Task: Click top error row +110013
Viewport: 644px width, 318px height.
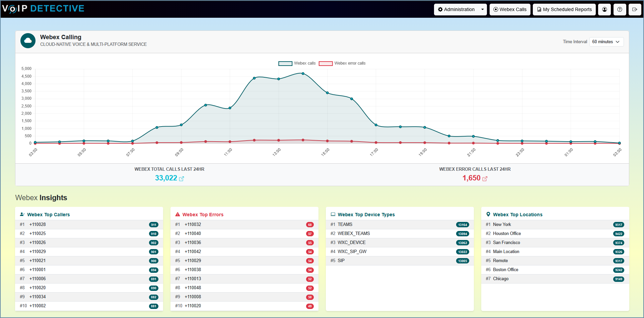Action: [244, 279]
